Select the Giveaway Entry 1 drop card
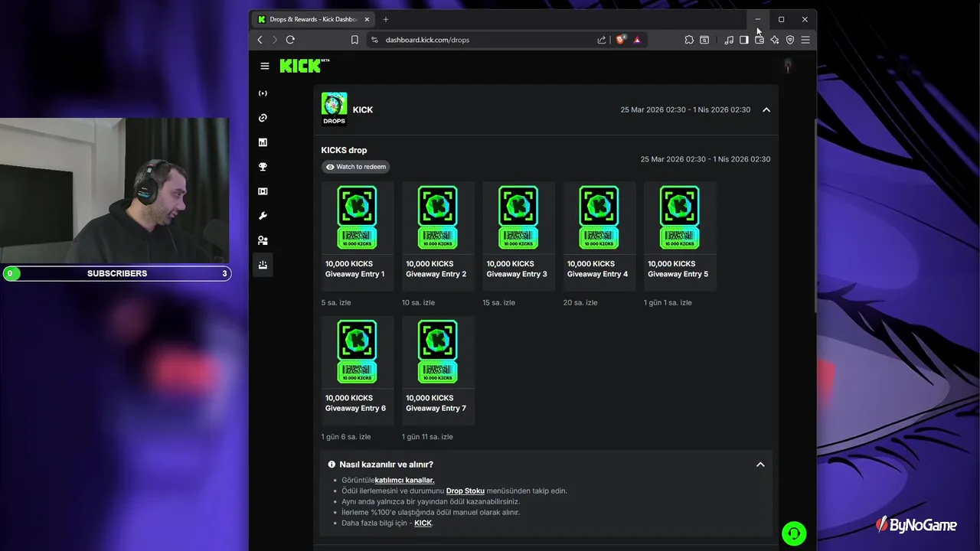Screen dimensions: 980x551 click(x=358, y=236)
